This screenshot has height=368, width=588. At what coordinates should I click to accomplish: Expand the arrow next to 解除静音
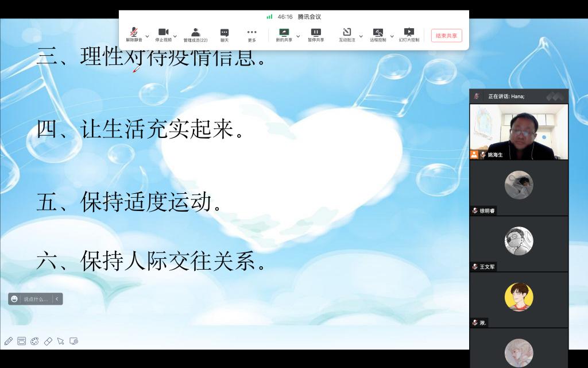[147, 36]
